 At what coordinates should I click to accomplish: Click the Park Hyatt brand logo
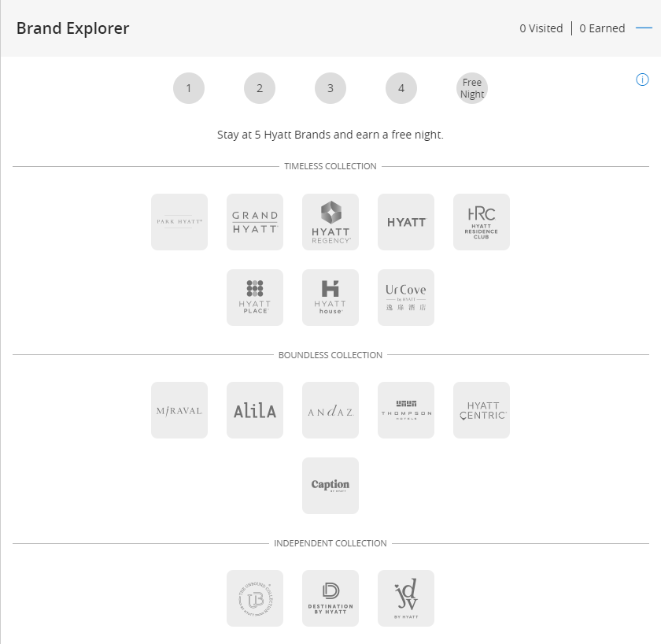click(179, 222)
